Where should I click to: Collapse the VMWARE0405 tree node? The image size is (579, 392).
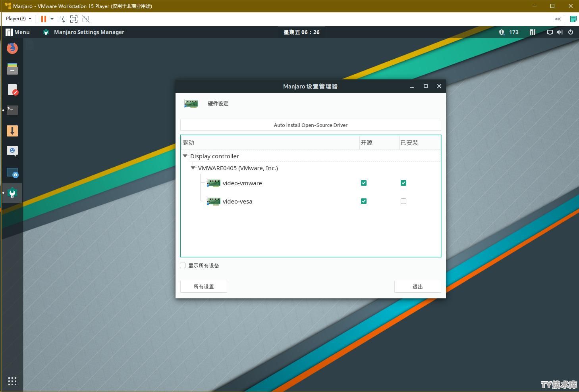(193, 168)
